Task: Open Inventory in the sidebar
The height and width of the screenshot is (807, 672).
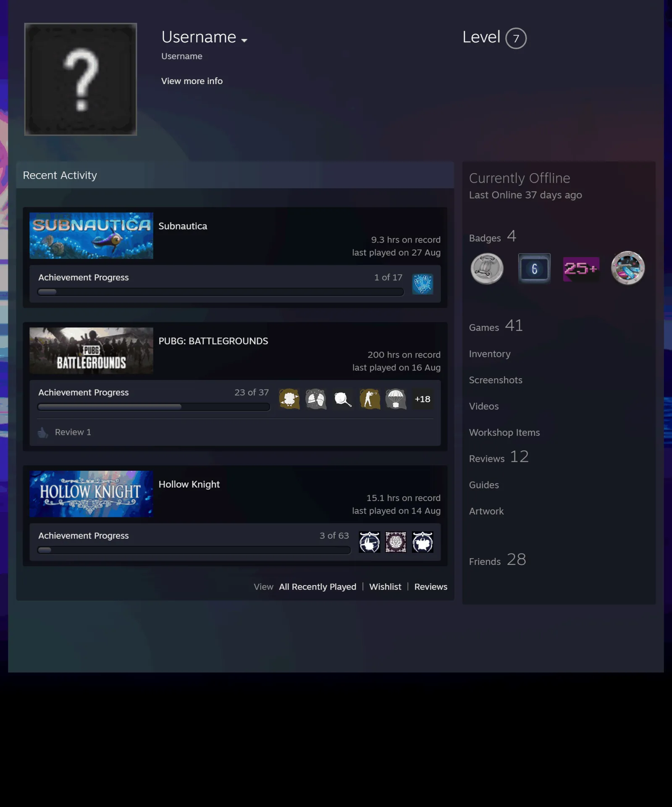Action: click(490, 354)
